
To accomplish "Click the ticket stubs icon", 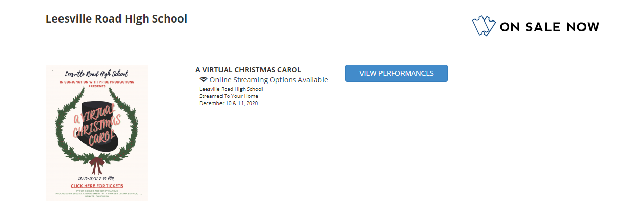I will 484,26.
